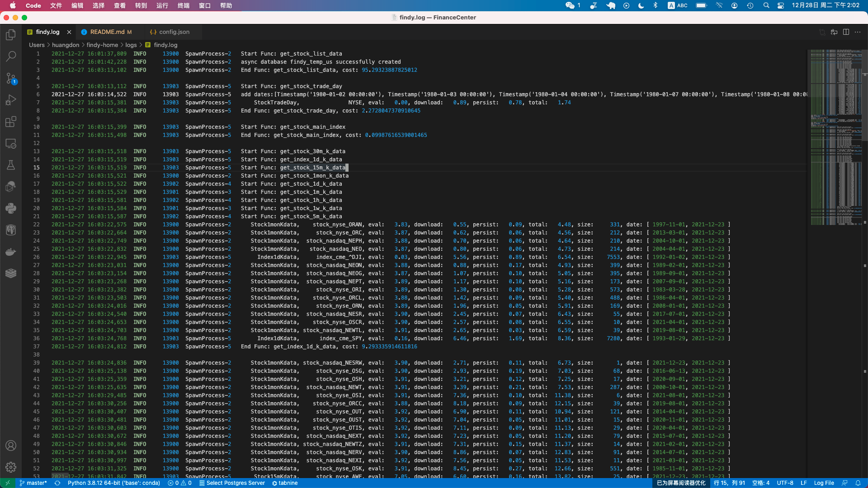Open the 终端 (Terminal) menu
Viewport: 868px width, 488px height.
point(184,5)
